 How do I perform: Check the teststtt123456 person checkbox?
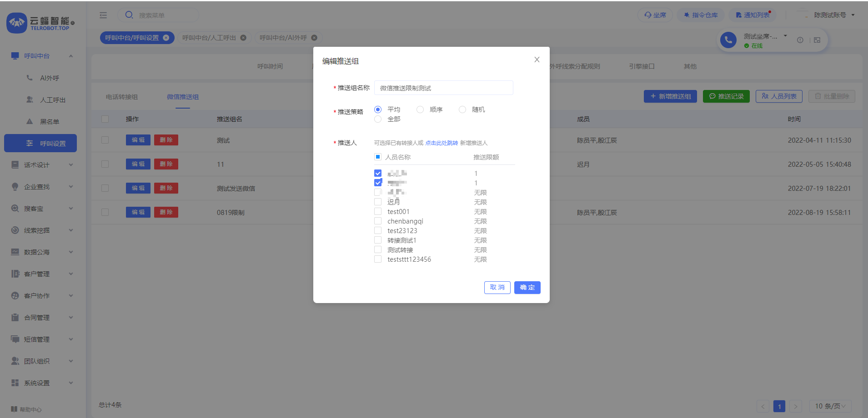[x=378, y=259]
